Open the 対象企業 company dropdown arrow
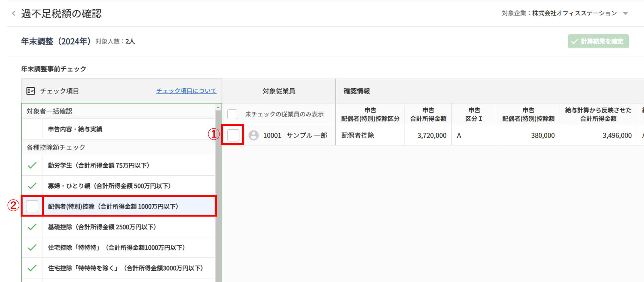The image size is (644, 282). pos(625,14)
